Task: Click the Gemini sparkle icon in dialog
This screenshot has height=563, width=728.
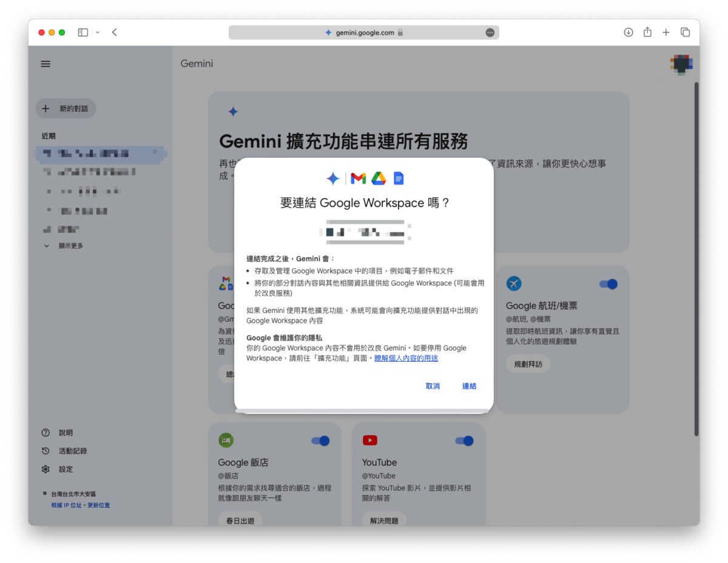Action: click(x=332, y=178)
